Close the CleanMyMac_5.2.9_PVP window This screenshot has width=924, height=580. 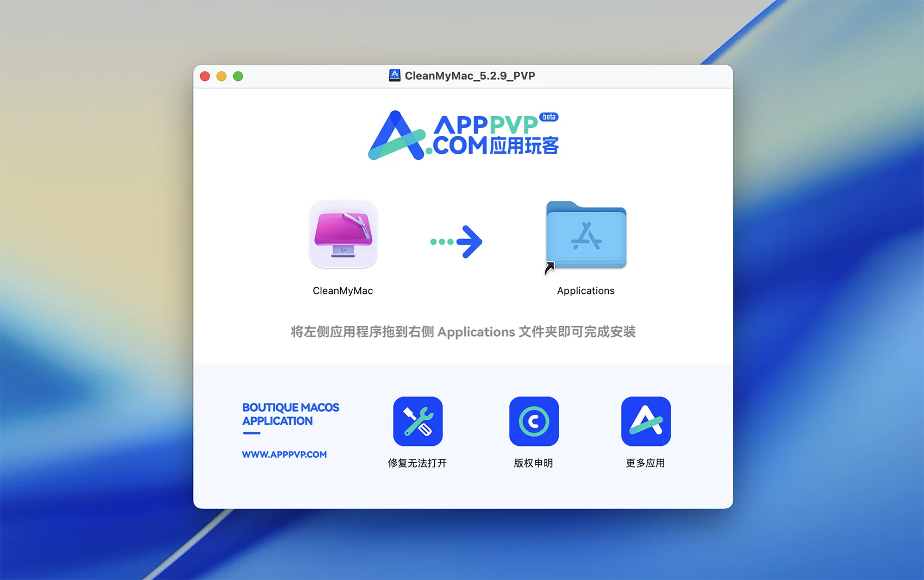[205, 76]
